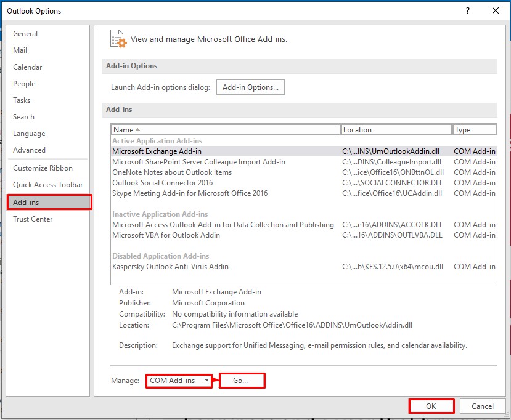
Task: Go to Trust Center settings
Action: tap(33, 219)
